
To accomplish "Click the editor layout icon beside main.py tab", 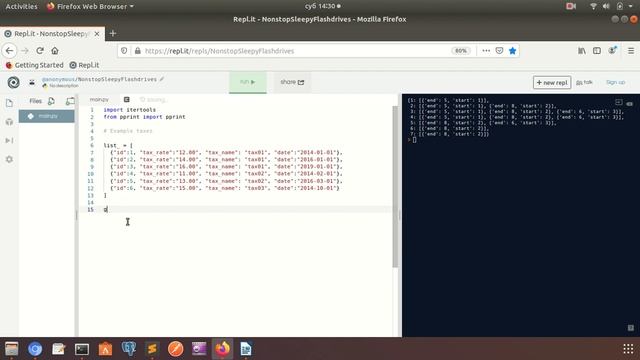I will [127, 100].
